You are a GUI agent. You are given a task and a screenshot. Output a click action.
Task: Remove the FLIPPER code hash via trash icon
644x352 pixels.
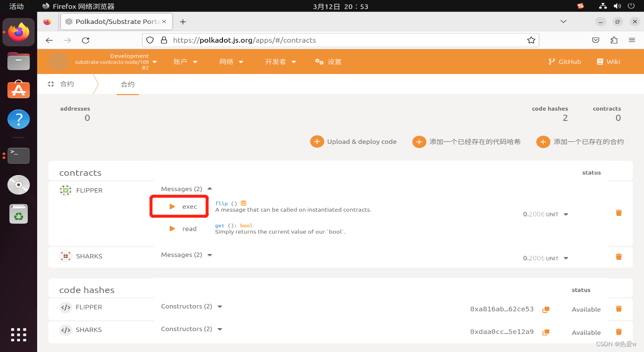pyautogui.click(x=619, y=309)
